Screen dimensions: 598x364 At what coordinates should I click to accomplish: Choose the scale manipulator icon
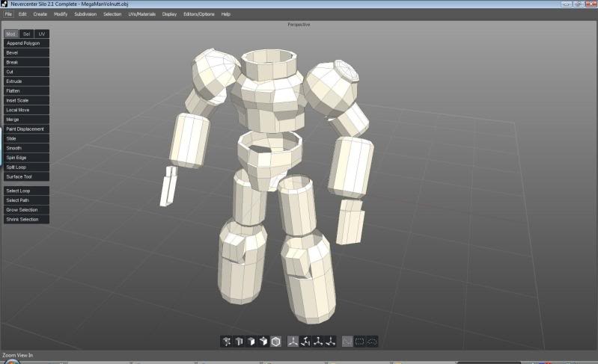click(318, 342)
